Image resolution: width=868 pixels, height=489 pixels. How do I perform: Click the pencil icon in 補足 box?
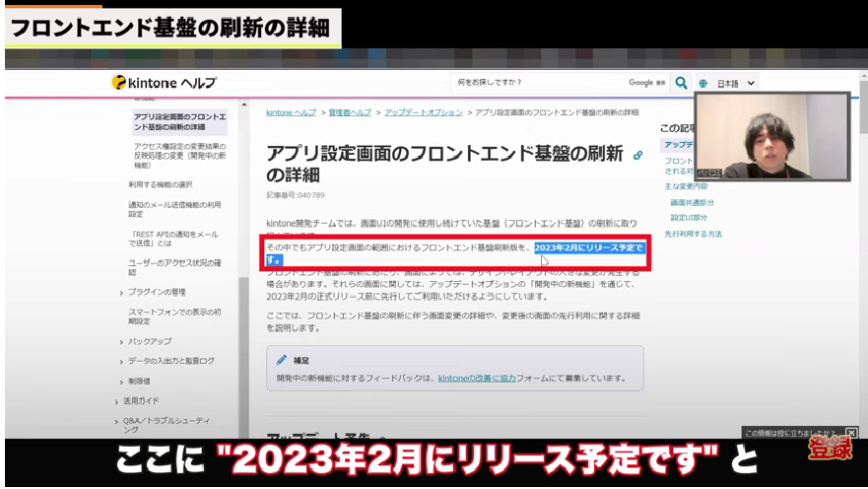tap(282, 360)
